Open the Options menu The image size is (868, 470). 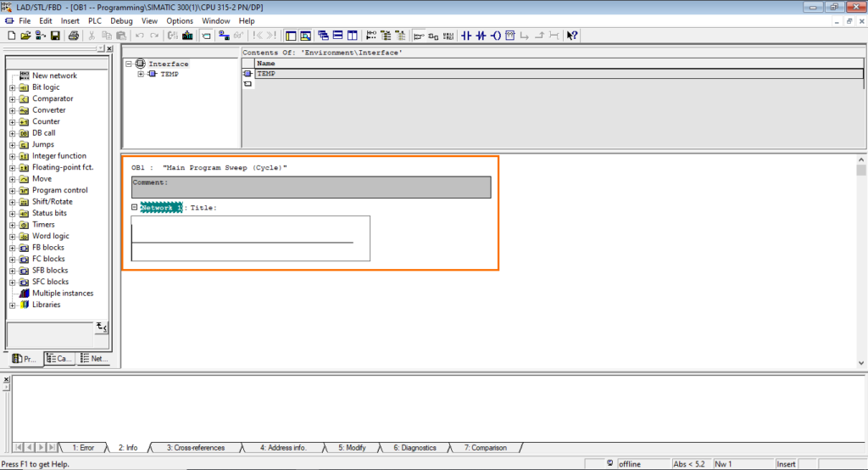(180, 21)
